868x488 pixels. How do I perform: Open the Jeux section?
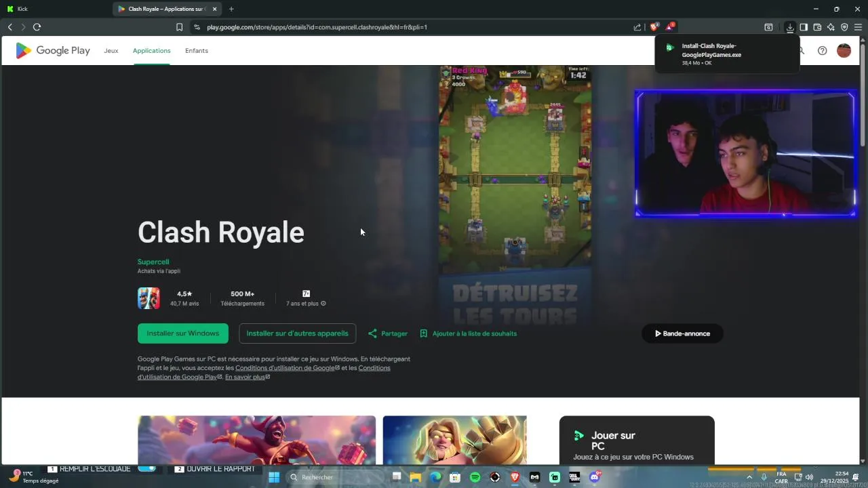(x=111, y=51)
